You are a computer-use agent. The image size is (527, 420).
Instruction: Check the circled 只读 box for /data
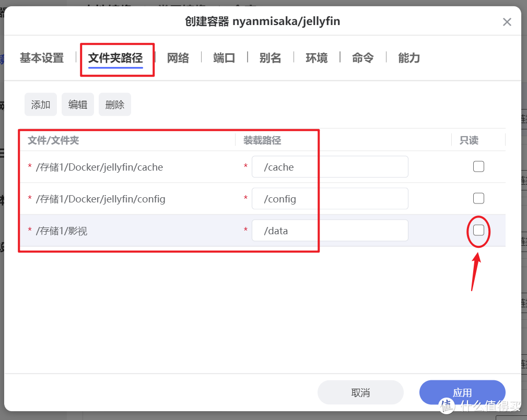pos(478,230)
